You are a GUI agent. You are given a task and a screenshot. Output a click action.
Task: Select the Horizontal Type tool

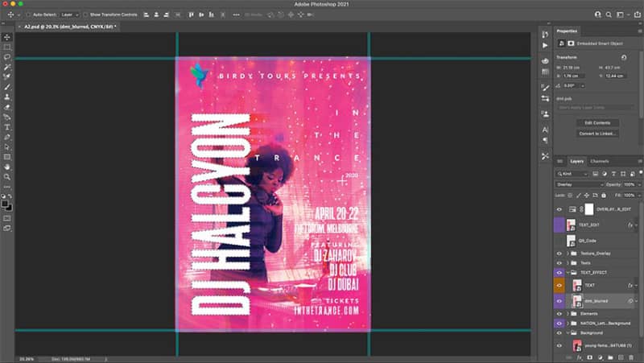tap(7, 127)
